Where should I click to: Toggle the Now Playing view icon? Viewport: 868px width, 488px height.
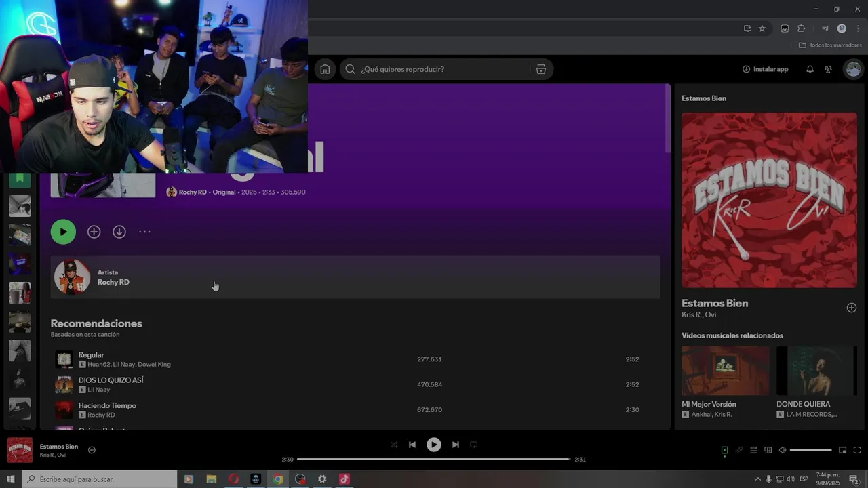click(724, 450)
